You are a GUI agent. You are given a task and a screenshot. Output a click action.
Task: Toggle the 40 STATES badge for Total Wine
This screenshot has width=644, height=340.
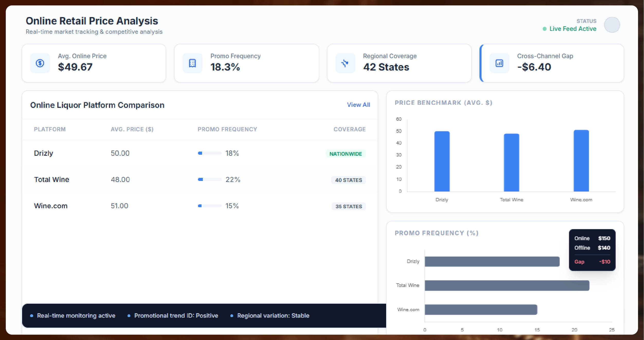click(x=348, y=180)
